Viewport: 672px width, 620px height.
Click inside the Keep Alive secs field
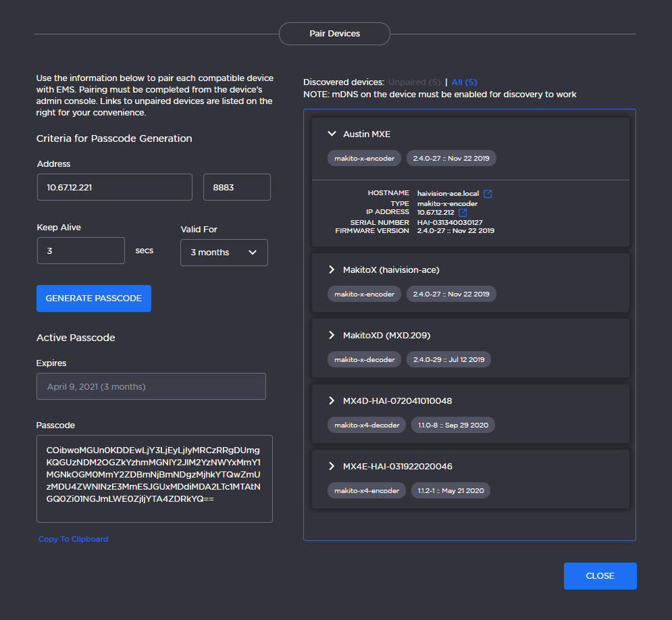[x=81, y=251]
